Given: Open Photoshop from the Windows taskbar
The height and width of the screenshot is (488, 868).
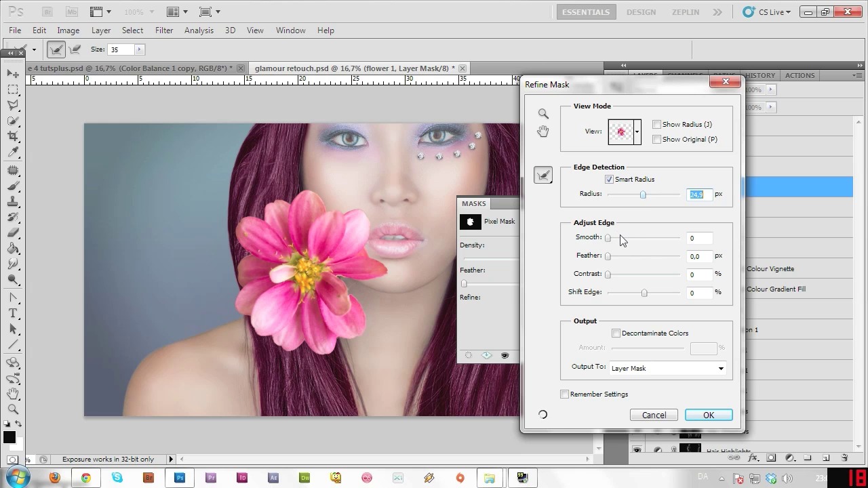Looking at the screenshot, I should 180,478.
